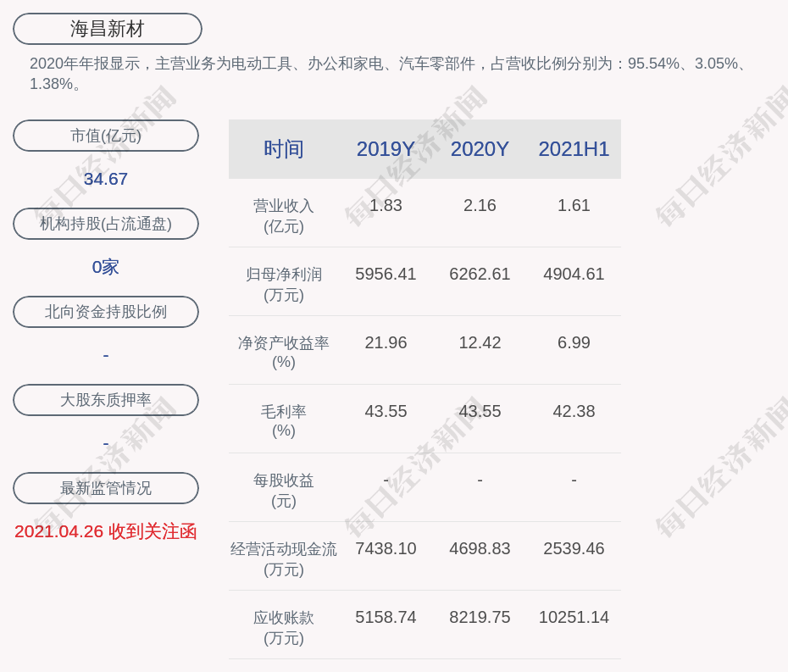
Task: Click the 机构持股(占流通盘) label
Action: coord(106,224)
